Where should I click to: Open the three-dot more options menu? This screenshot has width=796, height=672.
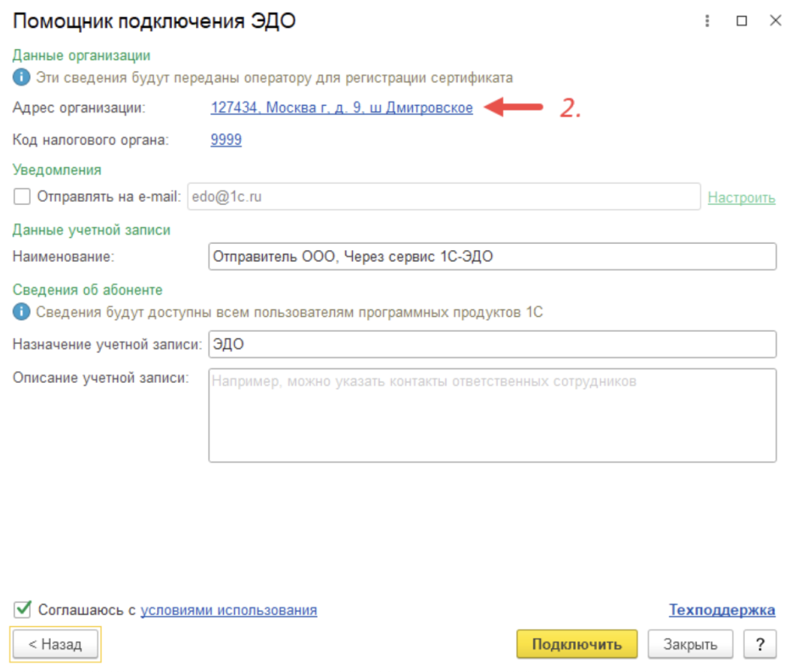(707, 21)
